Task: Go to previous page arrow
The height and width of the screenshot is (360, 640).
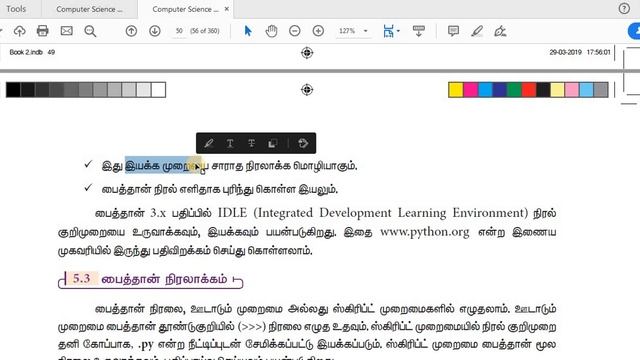Action: (x=131, y=31)
